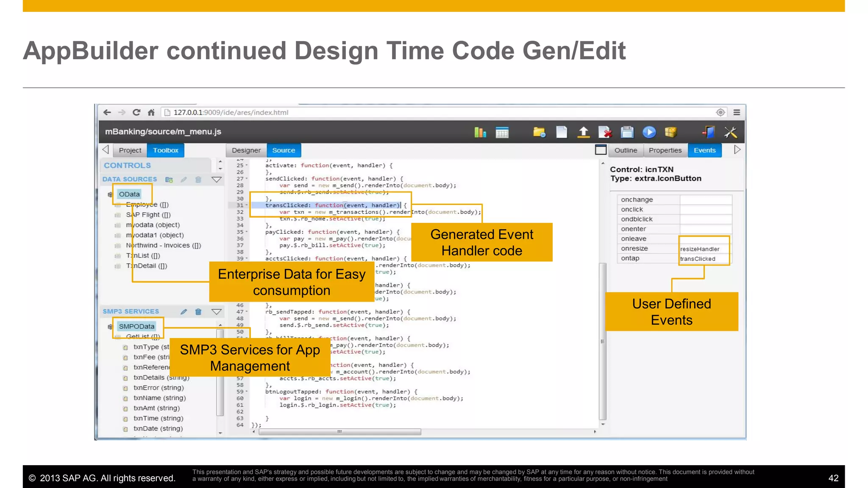The width and height of the screenshot is (868, 488).
Task: Select the TxnDetail item
Action: [147, 266]
